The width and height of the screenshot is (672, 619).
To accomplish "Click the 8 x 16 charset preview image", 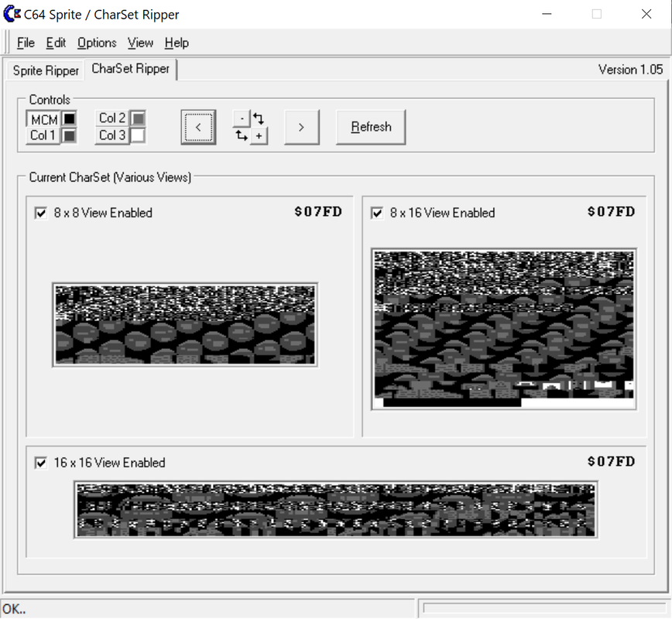I will pyautogui.click(x=504, y=329).
